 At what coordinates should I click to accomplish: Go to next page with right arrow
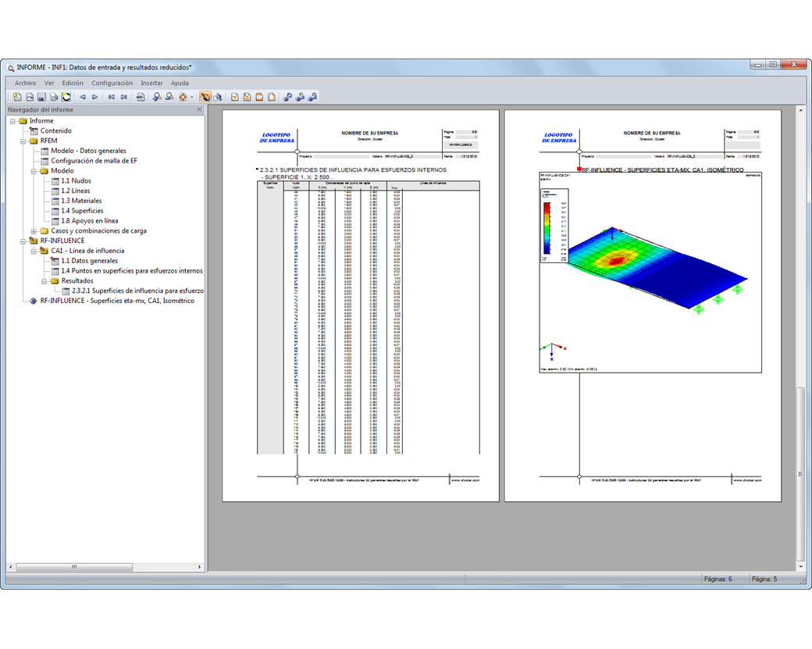pyautogui.click(x=94, y=97)
